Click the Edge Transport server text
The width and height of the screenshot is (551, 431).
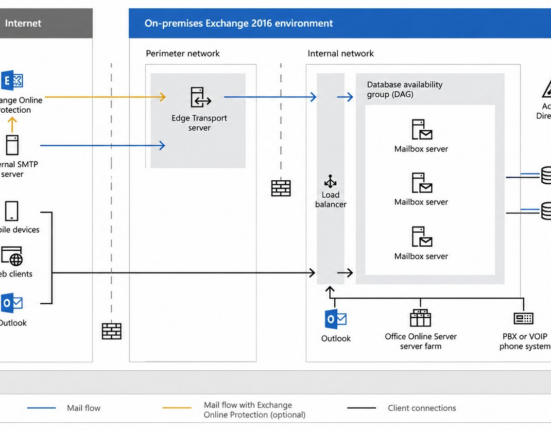pyautogui.click(x=199, y=123)
